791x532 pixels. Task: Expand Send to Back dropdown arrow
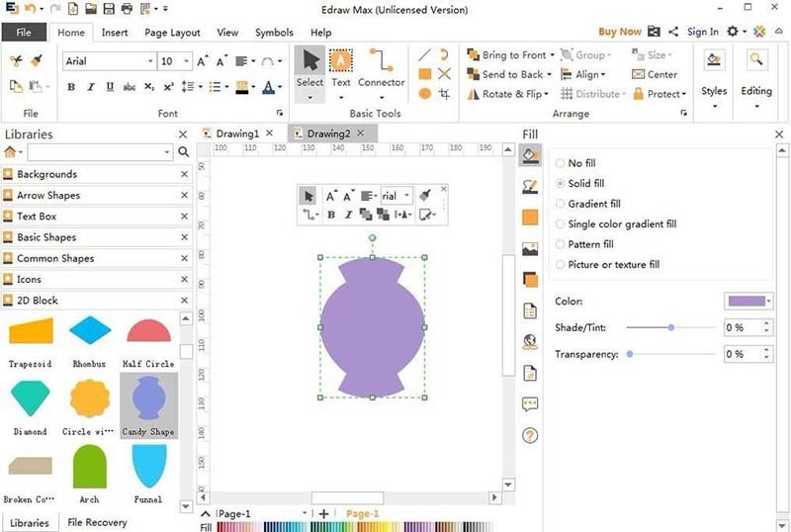point(549,75)
